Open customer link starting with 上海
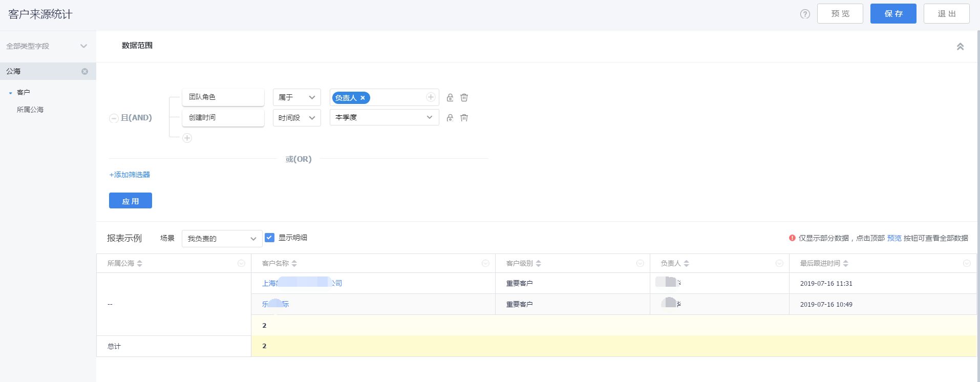980x382 pixels. coord(302,283)
